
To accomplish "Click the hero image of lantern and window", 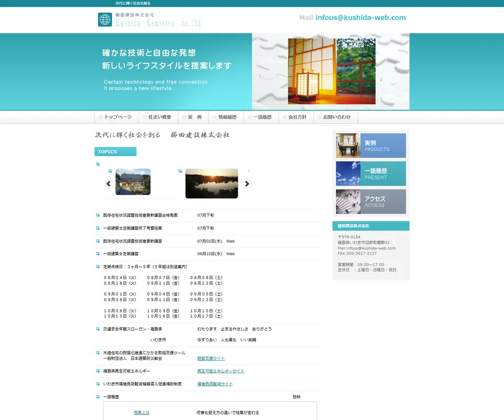I will tap(331, 71).
